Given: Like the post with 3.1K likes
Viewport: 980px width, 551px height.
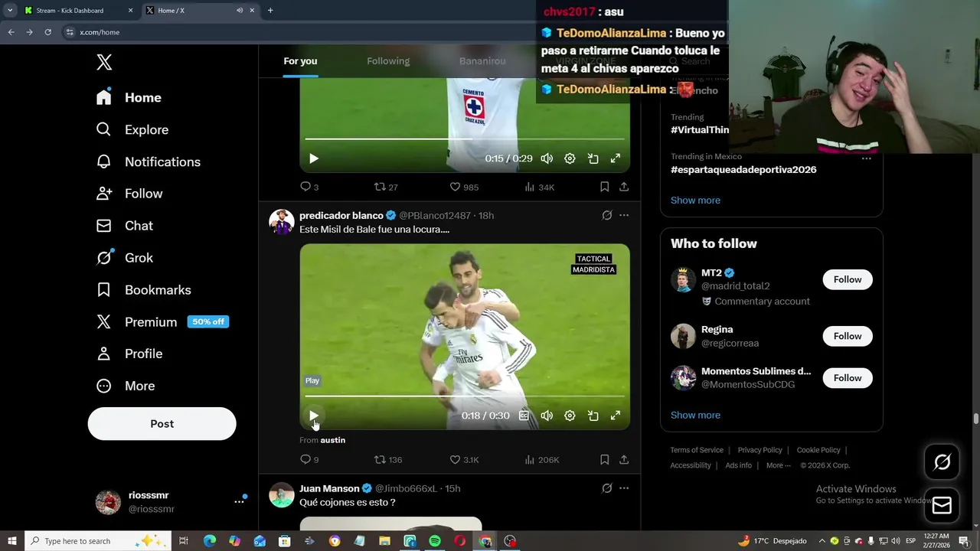Looking at the screenshot, I should 463,459.
